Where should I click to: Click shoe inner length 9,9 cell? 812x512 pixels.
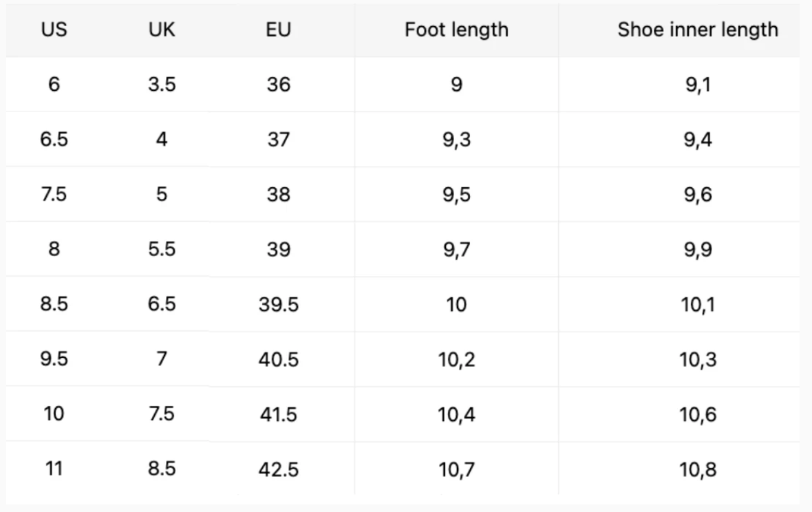(698, 250)
